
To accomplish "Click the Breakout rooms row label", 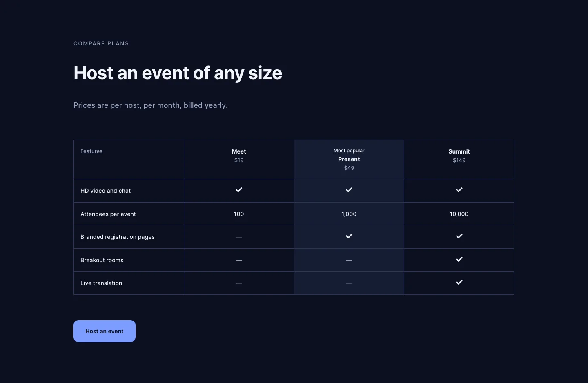I will [x=102, y=260].
